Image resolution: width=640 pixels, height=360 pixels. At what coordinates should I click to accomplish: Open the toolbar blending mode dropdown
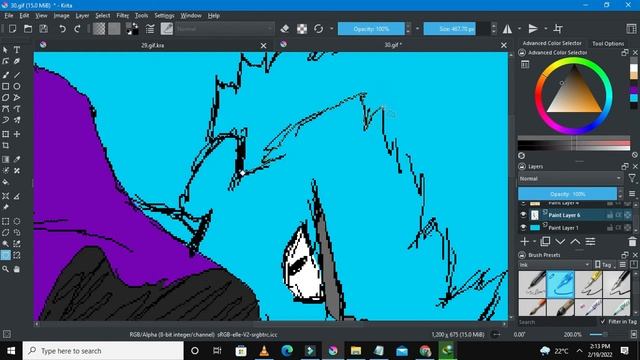pyautogui.click(x=225, y=29)
